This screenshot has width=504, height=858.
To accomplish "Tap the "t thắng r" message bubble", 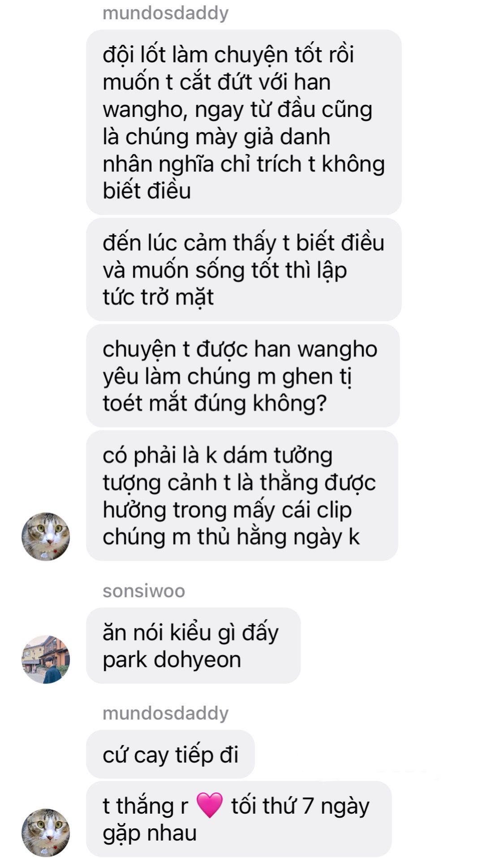I will [x=239, y=819].
